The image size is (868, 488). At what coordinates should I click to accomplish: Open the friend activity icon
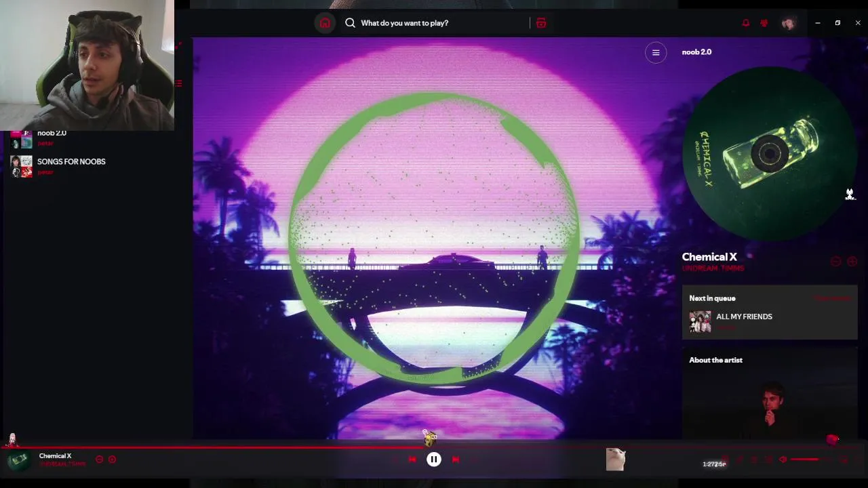764,23
